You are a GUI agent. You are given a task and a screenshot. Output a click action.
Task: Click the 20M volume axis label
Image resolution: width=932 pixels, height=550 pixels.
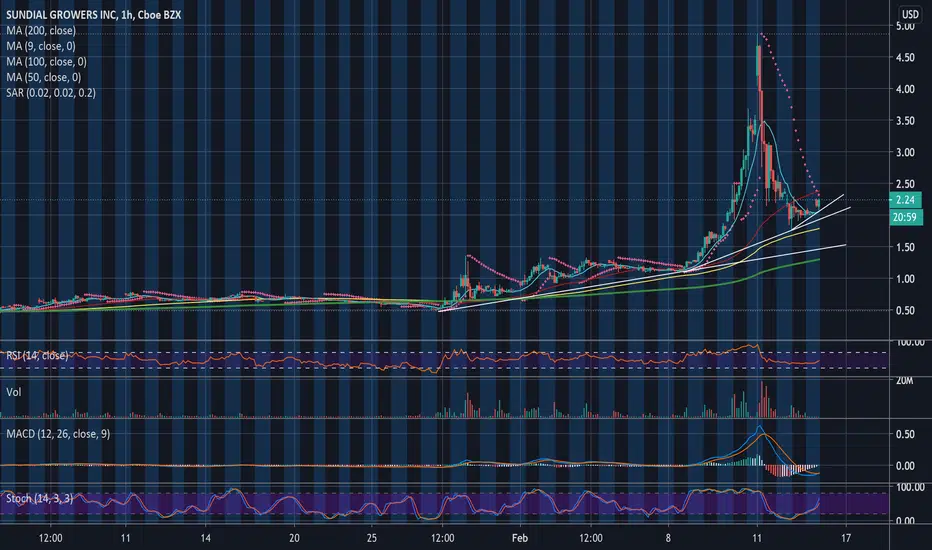pyautogui.click(x=904, y=381)
